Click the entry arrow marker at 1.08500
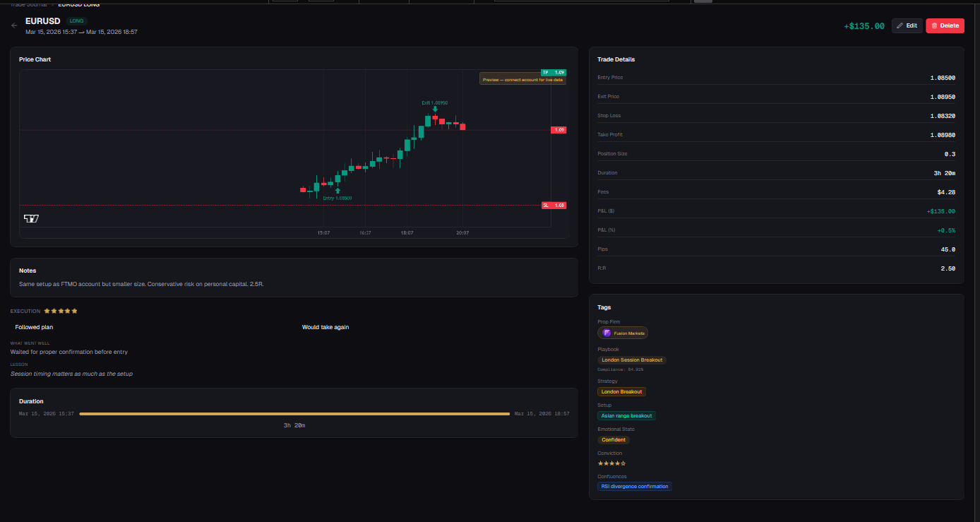The height and width of the screenshot is (522, 980). coord(338,189)
